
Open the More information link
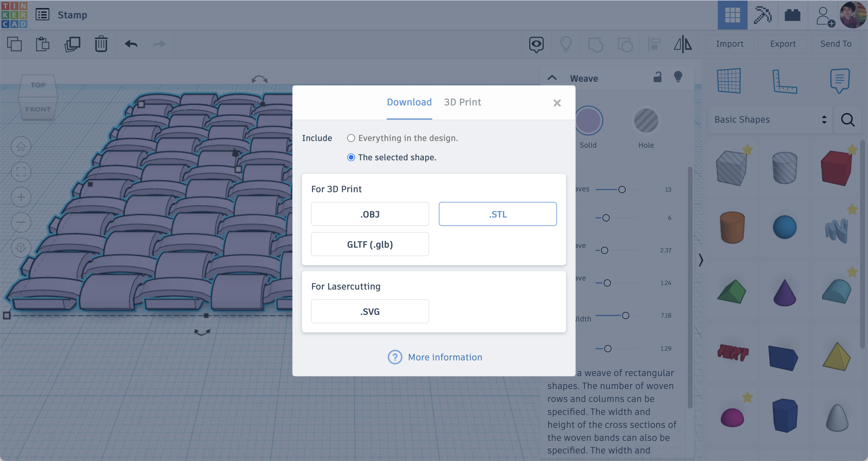click(445, 357)
